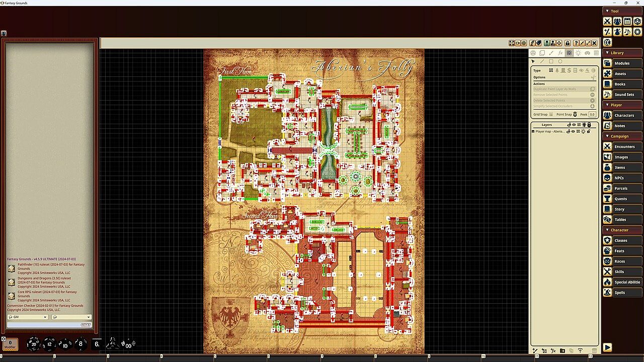The height and width of the screenshot is (362, 644).
Task: Click the chat text entry field
Action: [x=49, y=325]
